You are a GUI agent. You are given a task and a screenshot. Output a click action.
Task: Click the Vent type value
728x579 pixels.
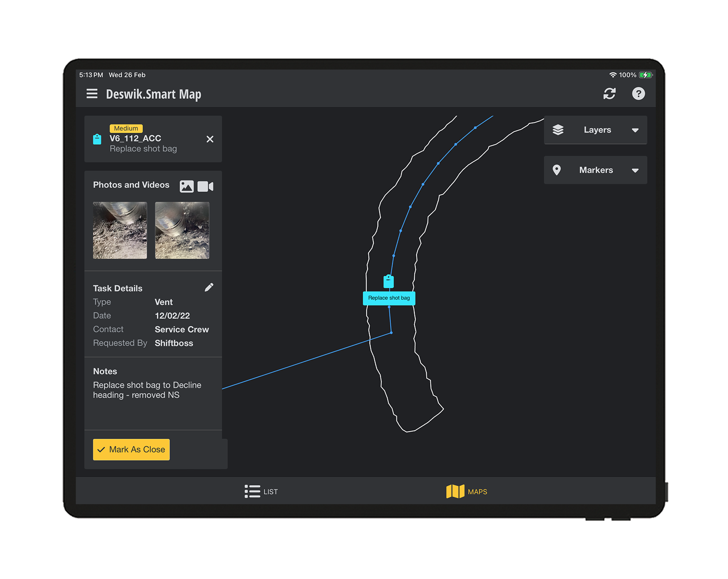tap(164, 302)
